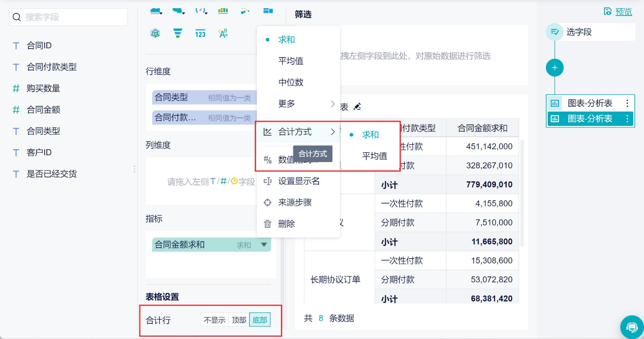Pick the gauge chart type icon
This screenshot has height=339, width=644.
click(201, 11)
